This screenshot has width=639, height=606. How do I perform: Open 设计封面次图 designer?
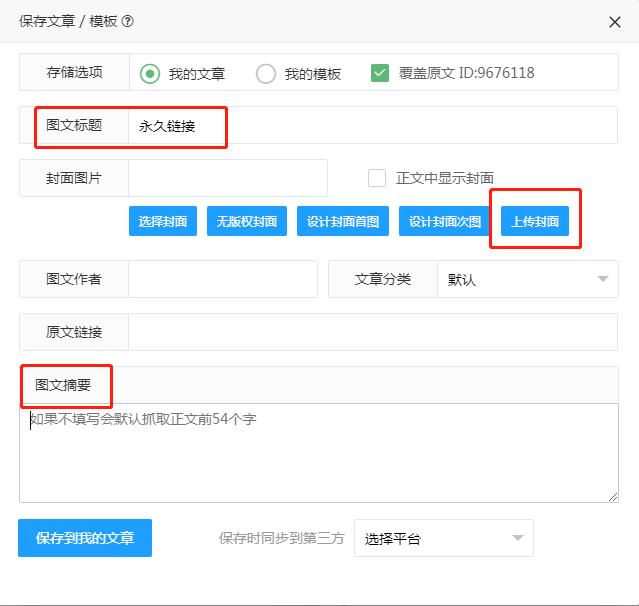(x=444, y=221)
